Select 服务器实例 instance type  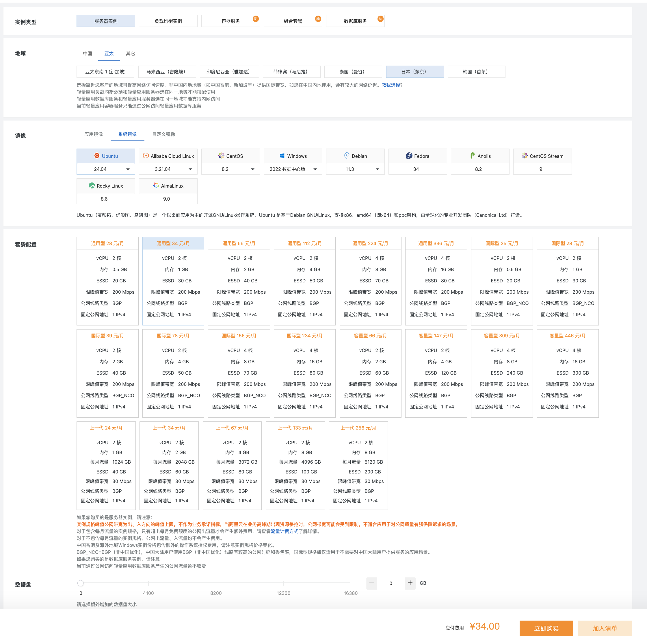pos(105,21)
